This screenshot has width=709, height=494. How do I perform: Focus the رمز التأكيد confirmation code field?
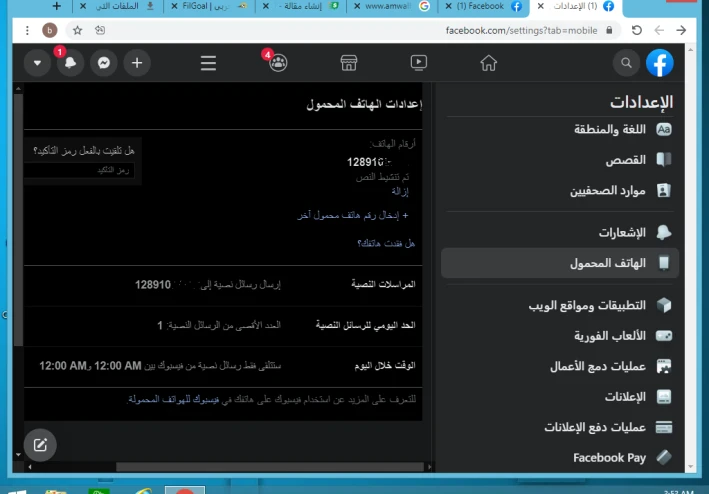(x=80, y=170)
